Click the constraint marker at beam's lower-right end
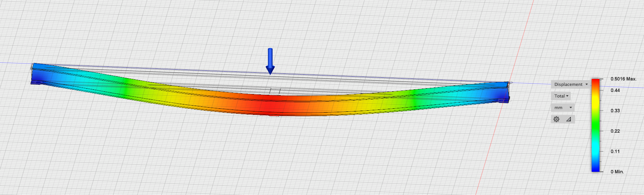This screenshot has width=644, height=195. (x=504, y=101)
